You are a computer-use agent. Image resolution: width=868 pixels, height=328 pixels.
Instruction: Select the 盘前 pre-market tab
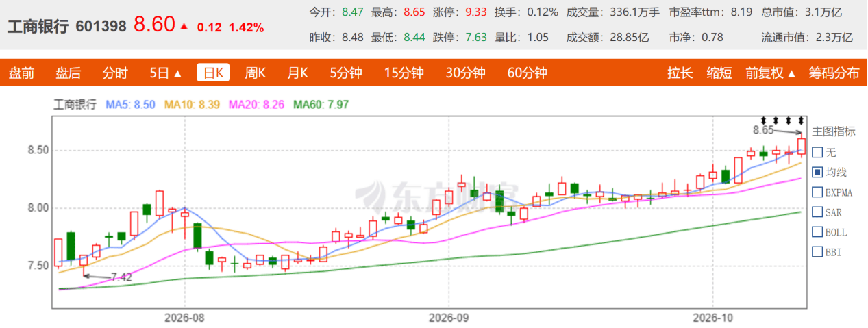[x=21, y=73]
